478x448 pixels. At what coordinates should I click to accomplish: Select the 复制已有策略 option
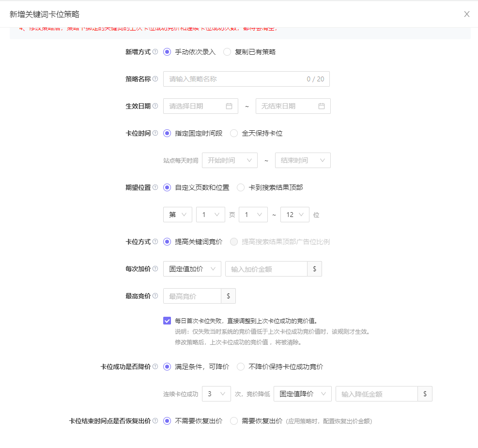[227, 51]
